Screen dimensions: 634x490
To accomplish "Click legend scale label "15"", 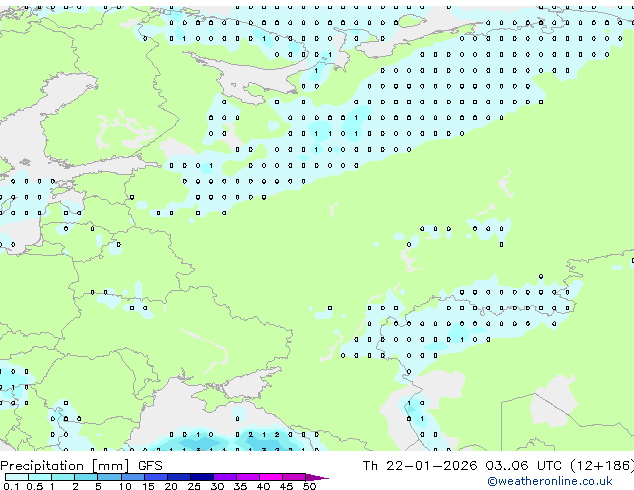I will click(148, 486).
